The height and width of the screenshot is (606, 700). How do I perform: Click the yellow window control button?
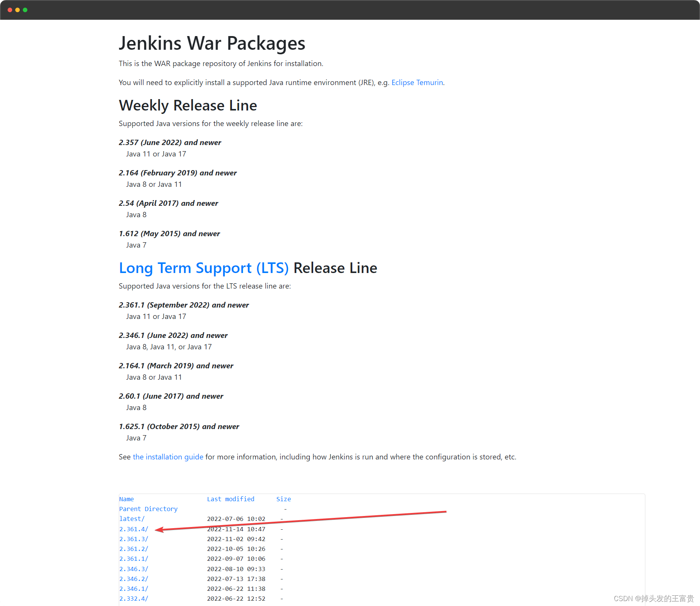[17, 10]
